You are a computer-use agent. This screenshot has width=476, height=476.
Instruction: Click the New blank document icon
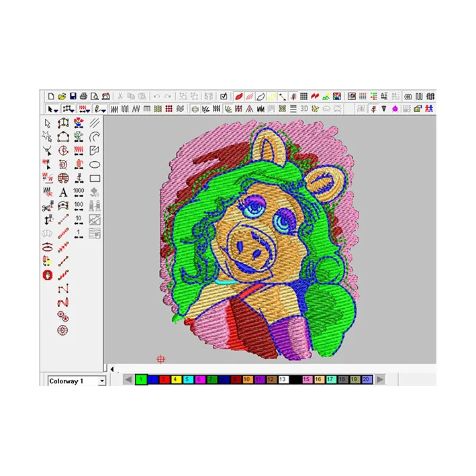pos(51,97)
